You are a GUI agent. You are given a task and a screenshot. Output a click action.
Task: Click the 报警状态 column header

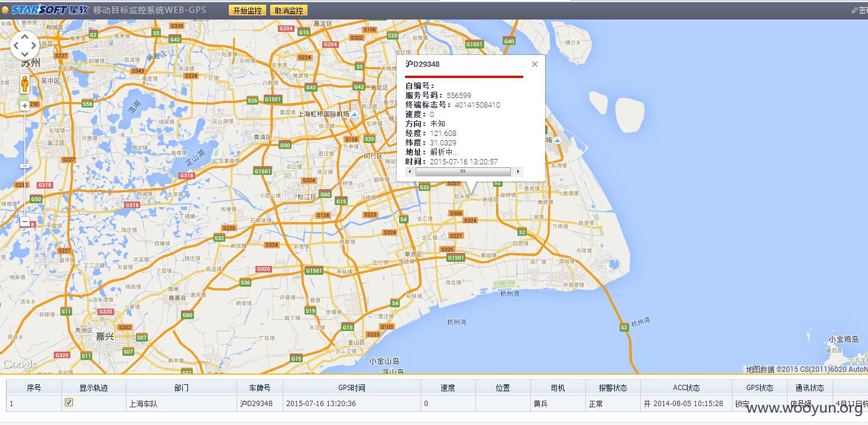click(613, 388)
